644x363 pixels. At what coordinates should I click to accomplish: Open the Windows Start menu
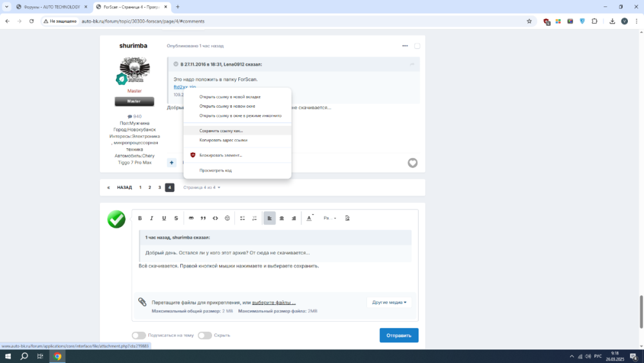(8, 357)
